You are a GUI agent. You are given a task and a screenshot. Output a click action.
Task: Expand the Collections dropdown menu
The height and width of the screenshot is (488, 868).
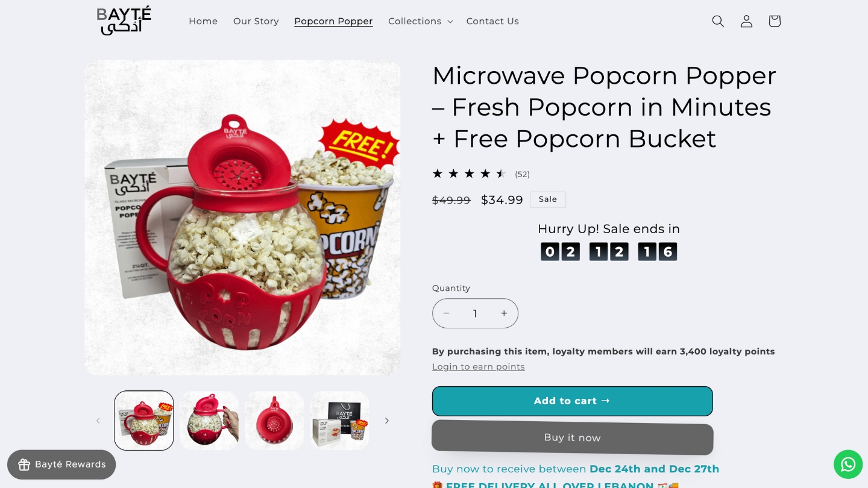coord(420,21)
